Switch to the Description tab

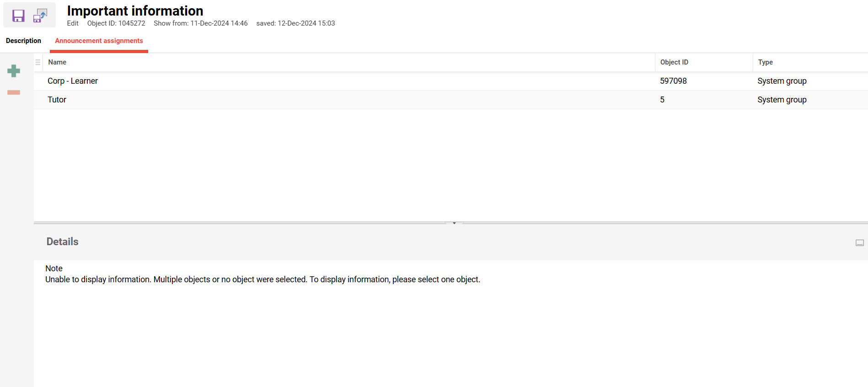[x=23, y=41]
